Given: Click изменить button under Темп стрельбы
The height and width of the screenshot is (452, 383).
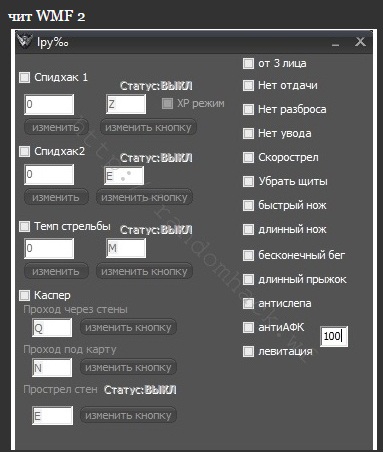Looking at the screenshot, I should pos(56,271).
